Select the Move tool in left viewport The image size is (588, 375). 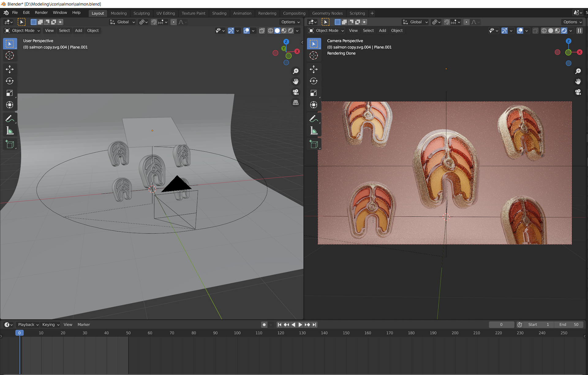[10, 69]
